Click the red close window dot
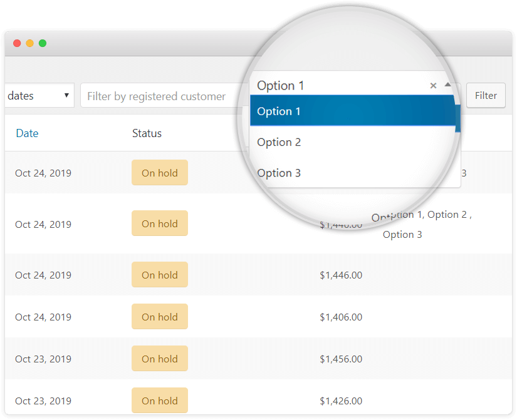This screenshot has height=420, width=517. [x=17, y=43]
